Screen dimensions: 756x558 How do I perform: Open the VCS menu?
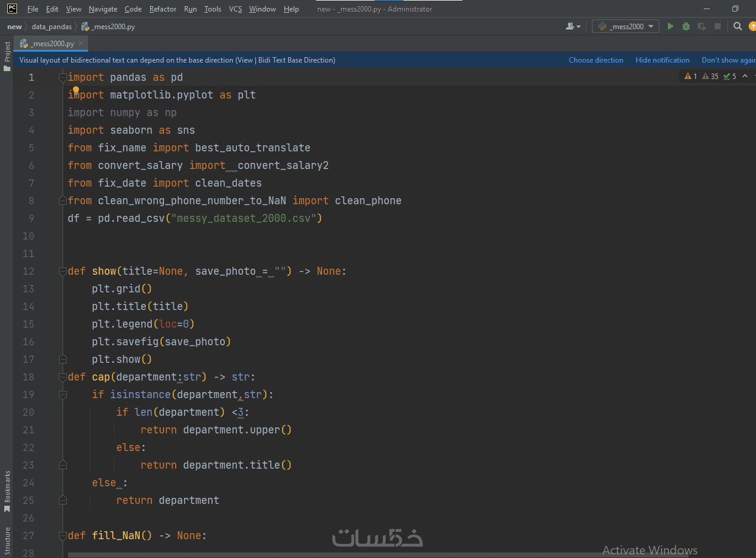235,9
